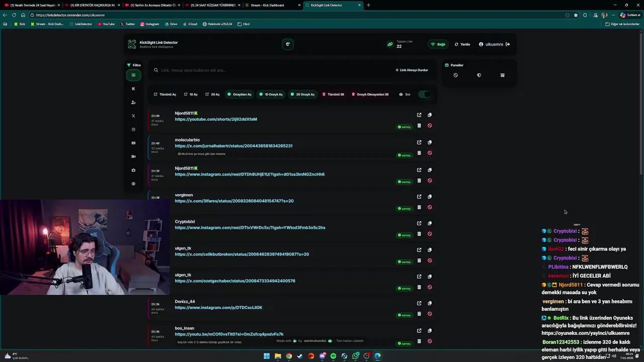Screen dimensions: 644x362
Task: Open Njord5811 youtube shorts link externally
Action: pos(419,115)
